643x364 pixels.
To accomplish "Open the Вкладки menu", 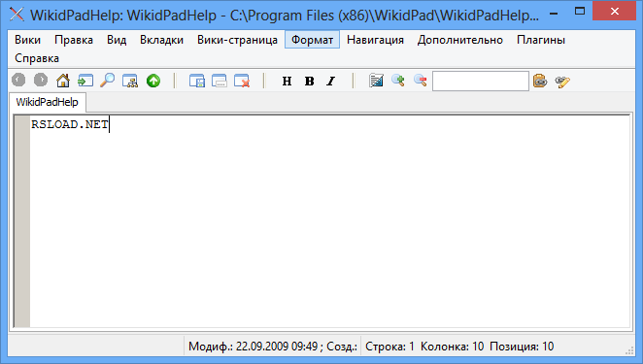I will [x=161, y=40].
